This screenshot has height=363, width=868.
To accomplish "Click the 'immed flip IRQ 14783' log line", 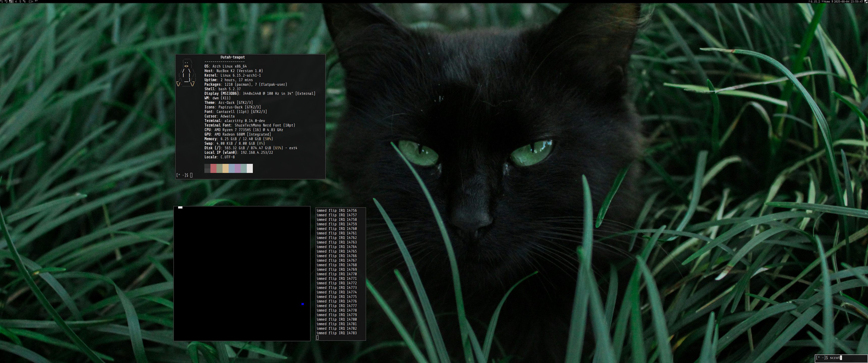I will point(336,333).
